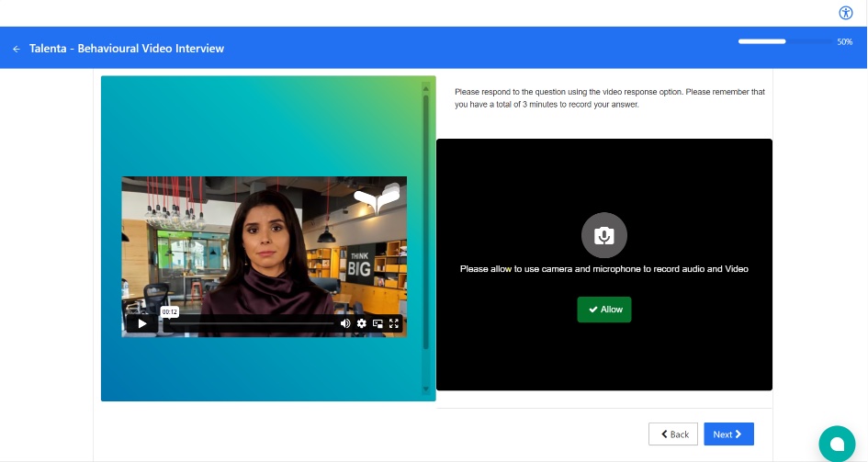This screenshot has height=462, width=868.
Task: Mute the video using the speaker icon
Action: [345, 323]
